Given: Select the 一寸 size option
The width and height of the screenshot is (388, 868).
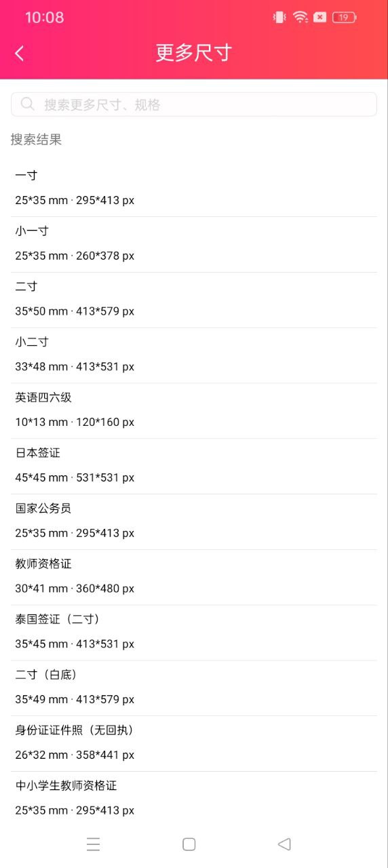Looking at the screenshot, I should point(194,189).
